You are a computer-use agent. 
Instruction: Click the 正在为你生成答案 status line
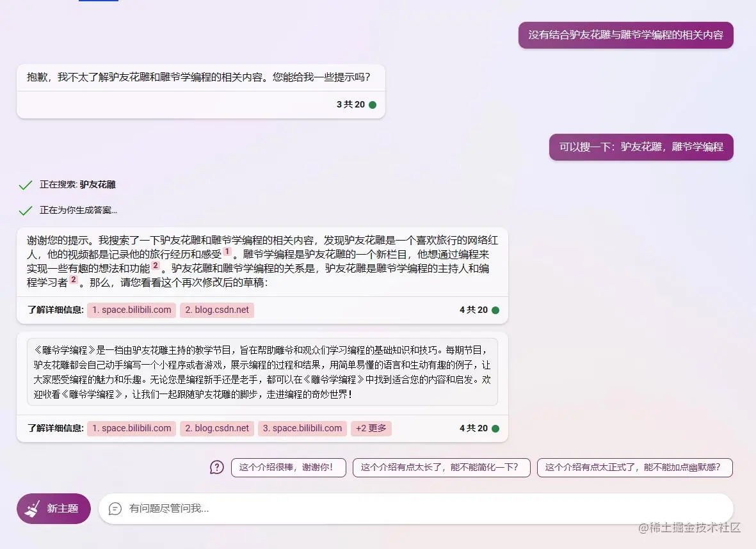78,210
